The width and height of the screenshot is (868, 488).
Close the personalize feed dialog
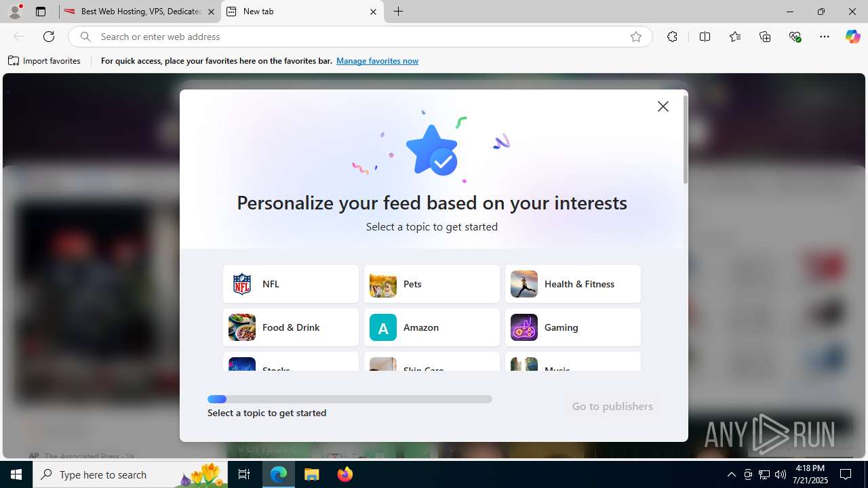[x=663, y=106]
